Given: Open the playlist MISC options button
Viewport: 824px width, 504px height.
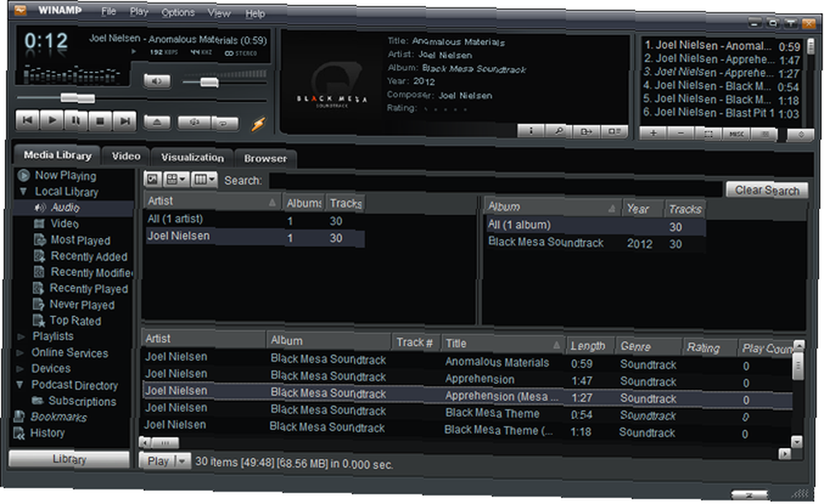Looking at the screenshot, I should [737, 134].
